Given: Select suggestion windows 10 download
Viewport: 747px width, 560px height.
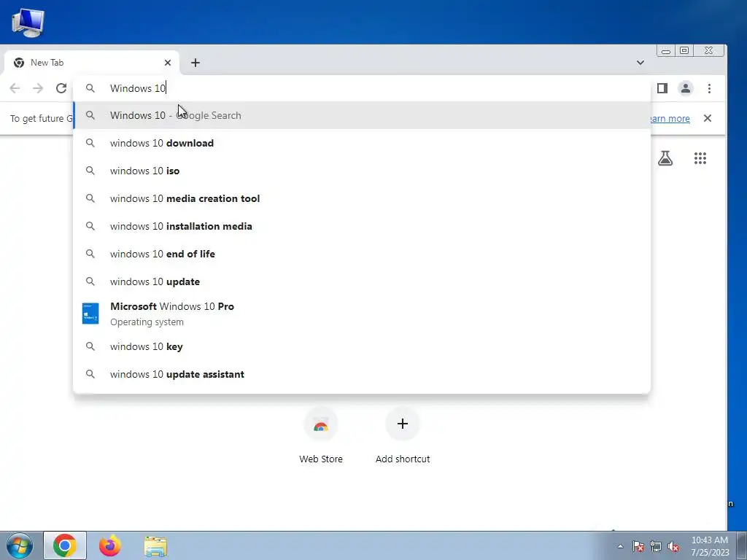Looking at the screenshot, I should (362, 143).
